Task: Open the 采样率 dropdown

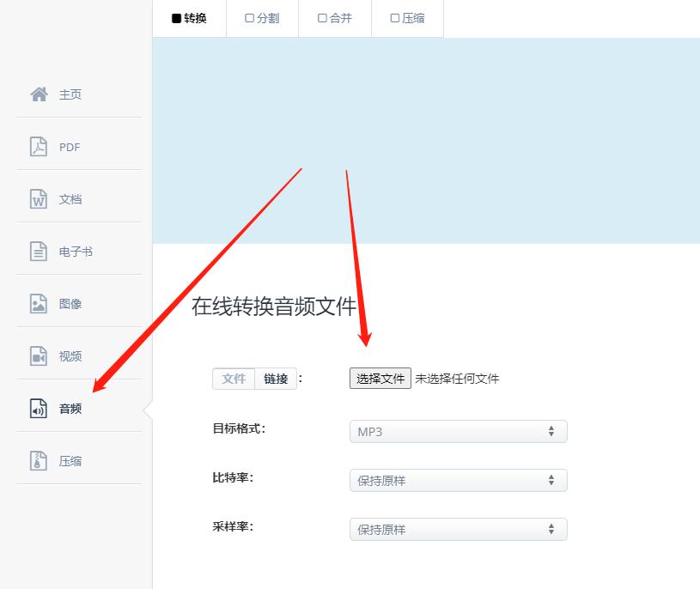Action: pos(458,530)
